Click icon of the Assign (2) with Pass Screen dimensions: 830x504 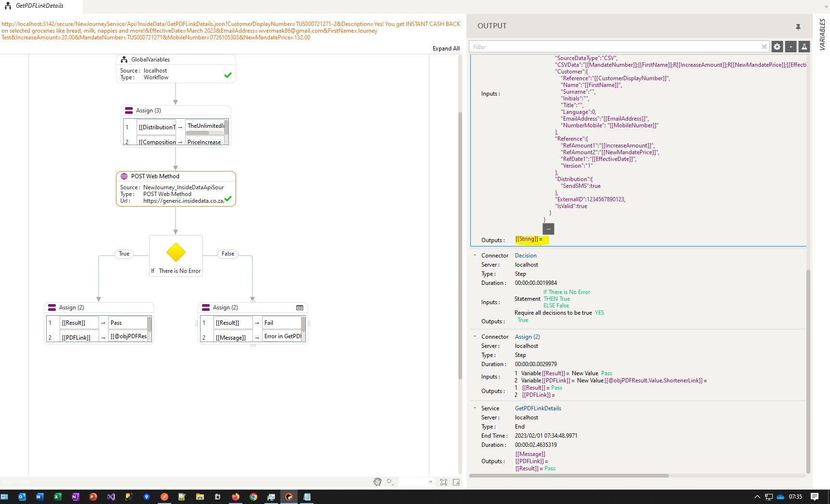click(52, 307)
